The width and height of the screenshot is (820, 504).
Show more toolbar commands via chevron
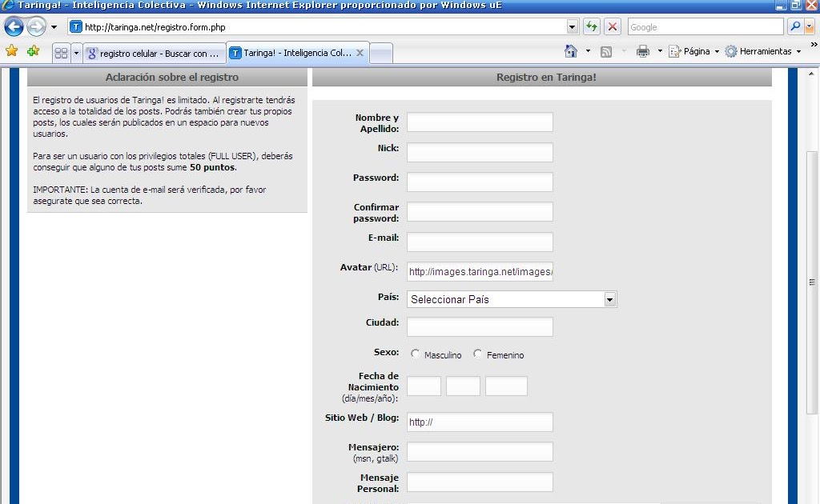click(x=814, y=45)
